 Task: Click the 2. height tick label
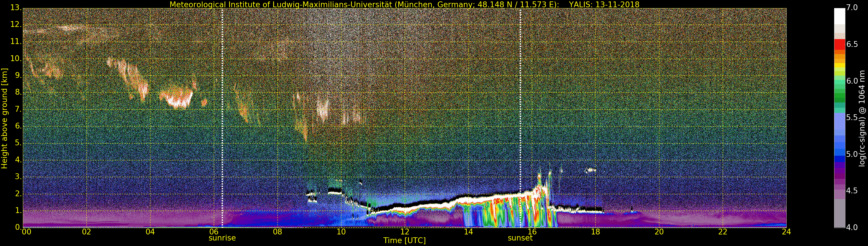point(18,193)
